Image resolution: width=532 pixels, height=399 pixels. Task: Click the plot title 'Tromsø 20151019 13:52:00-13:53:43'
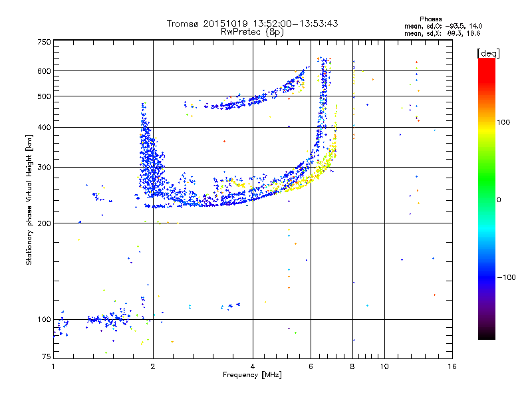point(252,23)
